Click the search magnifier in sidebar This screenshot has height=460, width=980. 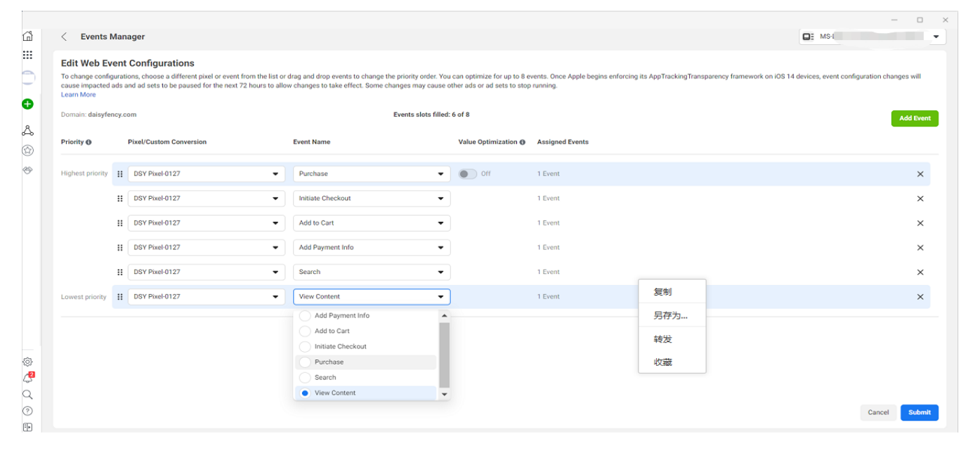point(27,394)
